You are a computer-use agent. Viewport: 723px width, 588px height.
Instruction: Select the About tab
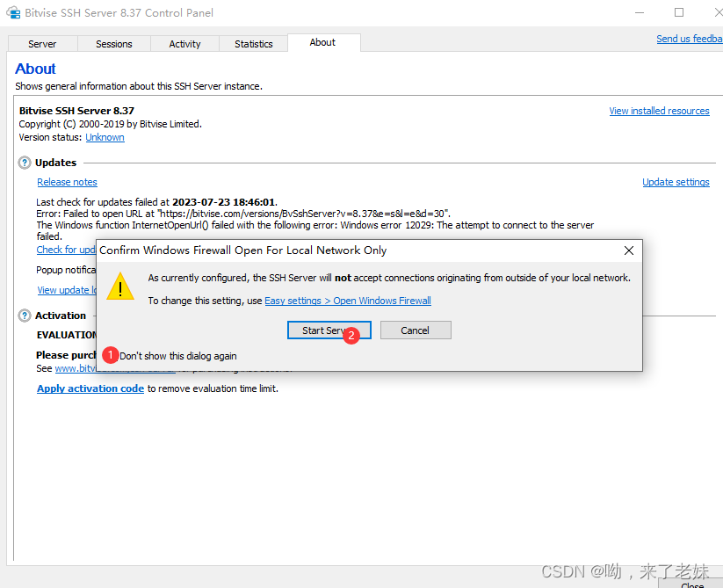(322, 42)
